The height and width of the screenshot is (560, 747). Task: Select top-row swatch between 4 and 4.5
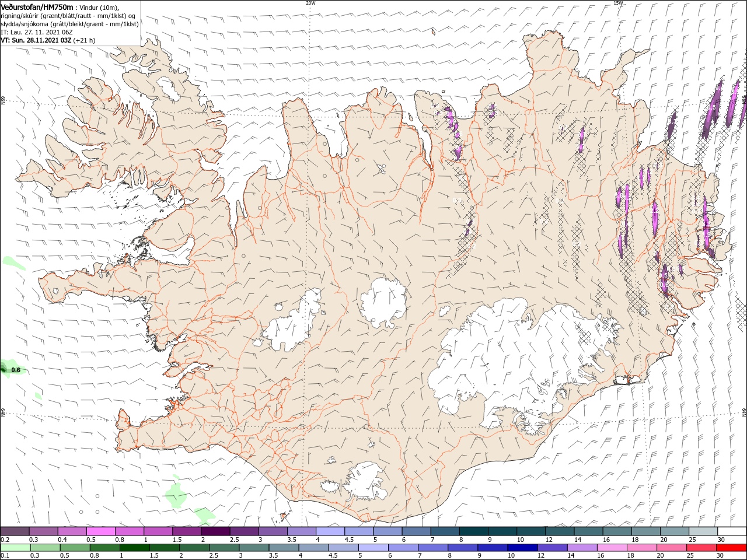click(330, 531)
